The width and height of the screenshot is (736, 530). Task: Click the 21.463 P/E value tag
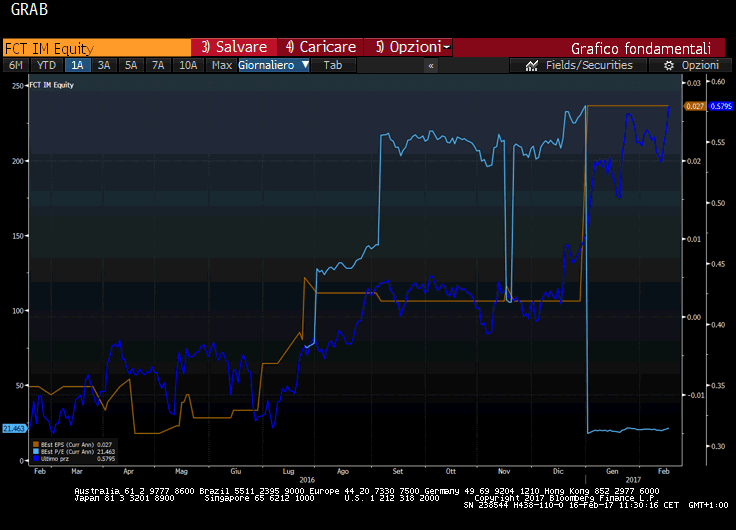pyautogui.click(x=13, y=428)
